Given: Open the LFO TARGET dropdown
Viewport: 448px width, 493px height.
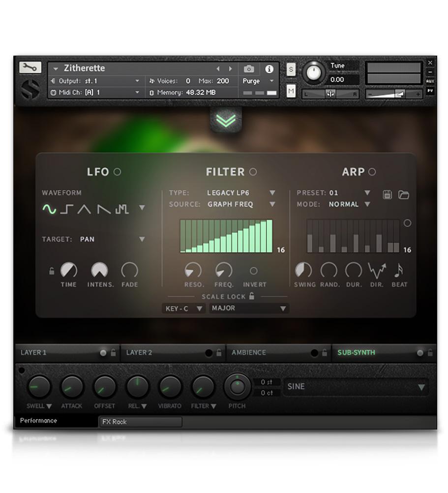Looking at the screenshot, I should (x=142, y=239).
